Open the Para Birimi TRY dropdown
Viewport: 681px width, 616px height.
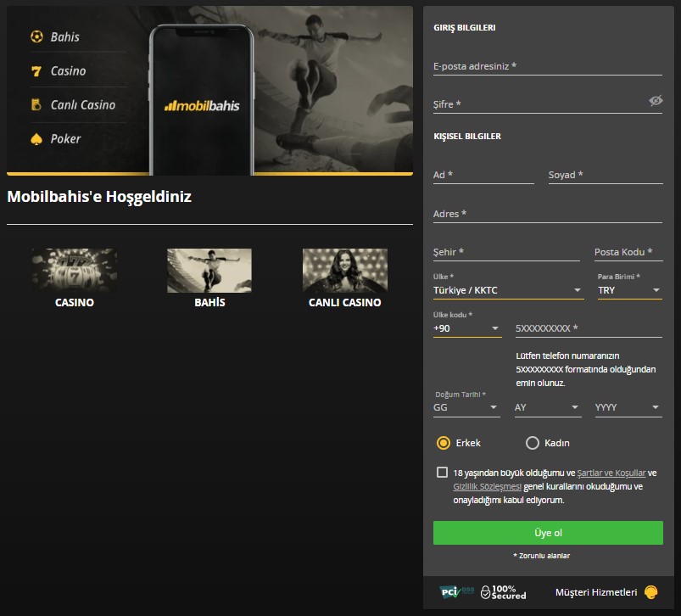[630, 290]
